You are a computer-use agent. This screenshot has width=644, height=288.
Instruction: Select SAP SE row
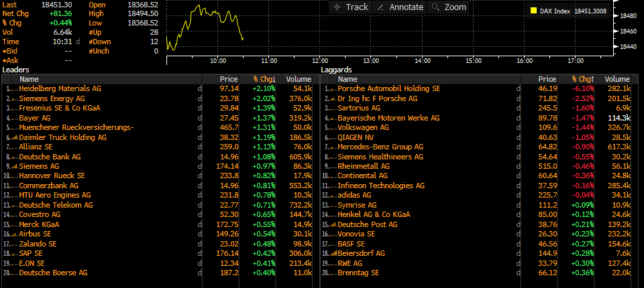tap(30, 254)
